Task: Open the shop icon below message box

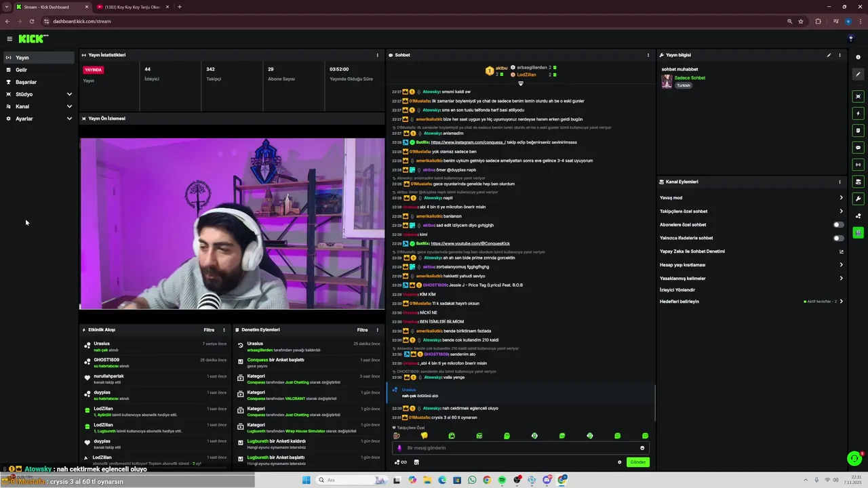Action: pyautogui.click(x=416, y=462)
